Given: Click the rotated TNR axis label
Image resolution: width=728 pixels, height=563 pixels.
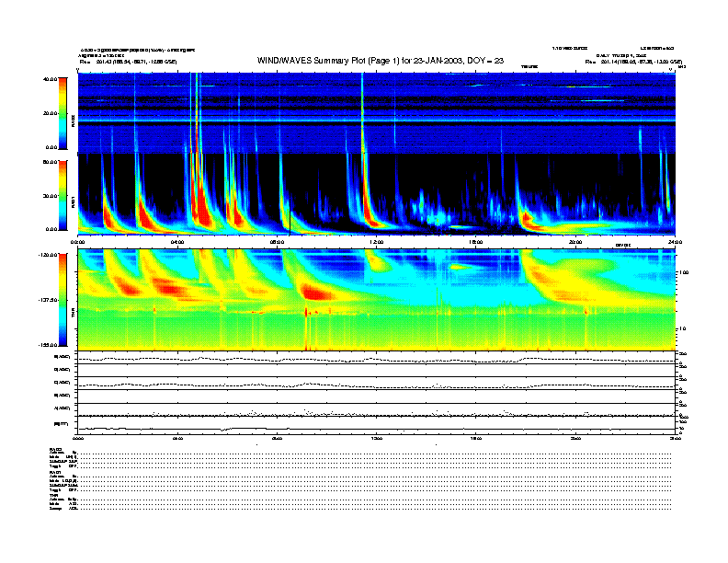Looking at the screenshot, I should [73, 314].
